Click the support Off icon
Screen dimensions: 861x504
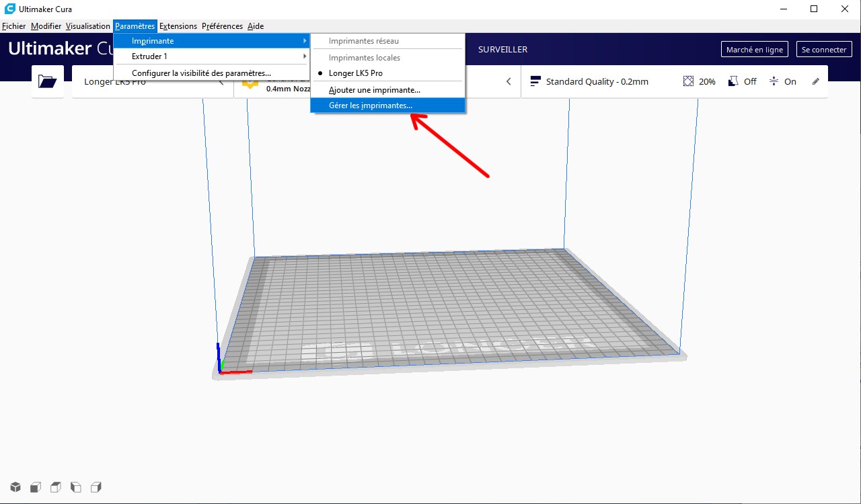click(733, 81)
